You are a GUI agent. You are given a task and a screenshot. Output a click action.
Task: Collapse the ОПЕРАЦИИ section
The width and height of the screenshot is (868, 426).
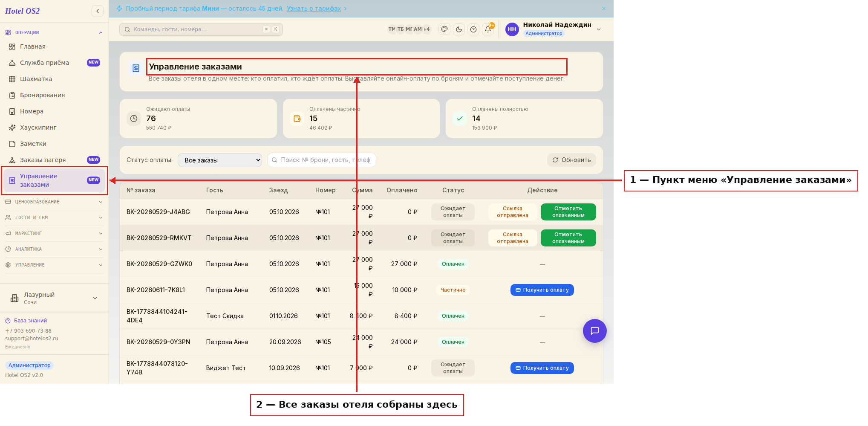click(x=54, y=32)
